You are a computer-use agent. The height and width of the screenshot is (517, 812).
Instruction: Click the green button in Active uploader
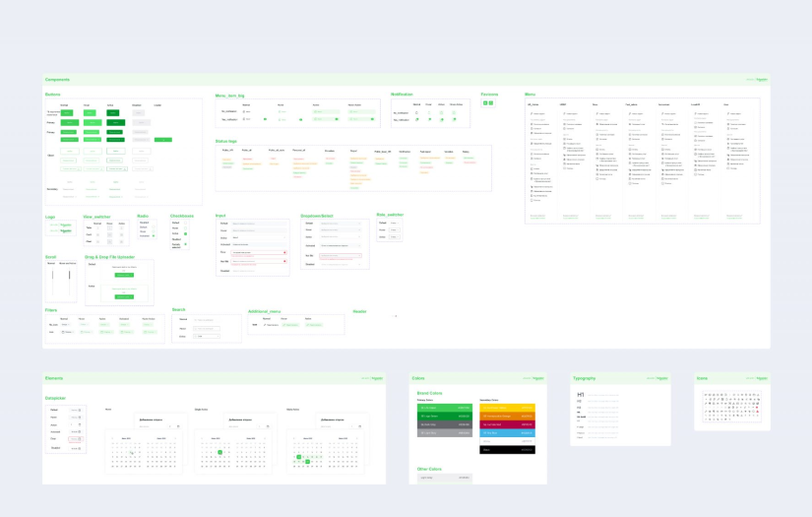point(124,296)
